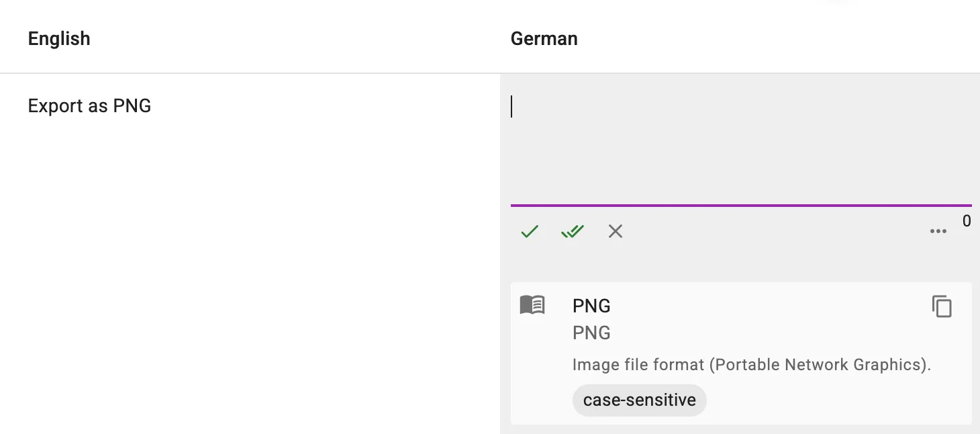Click the cursor caret in translation editor
Viewport: 980px width, 434px height.
[512, 107]
